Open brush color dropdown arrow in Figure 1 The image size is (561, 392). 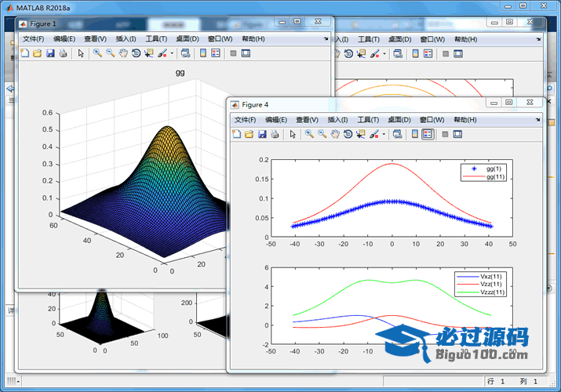172,53
